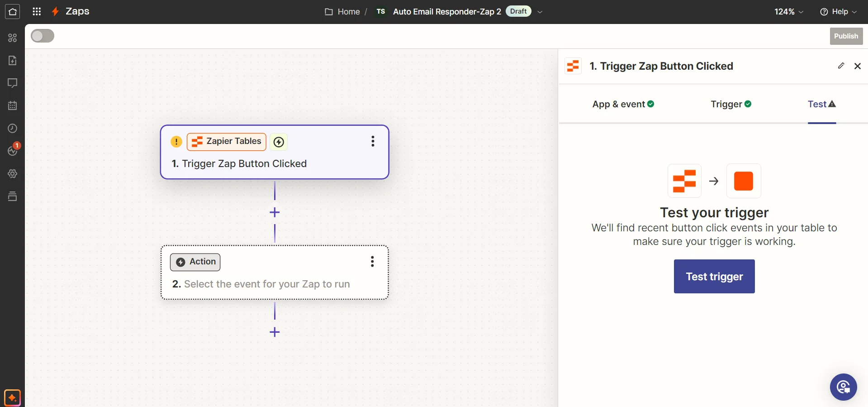Click the Draft status badge
Screen dimensions: 868x407
pyautogui.click(x=518, y=11)
